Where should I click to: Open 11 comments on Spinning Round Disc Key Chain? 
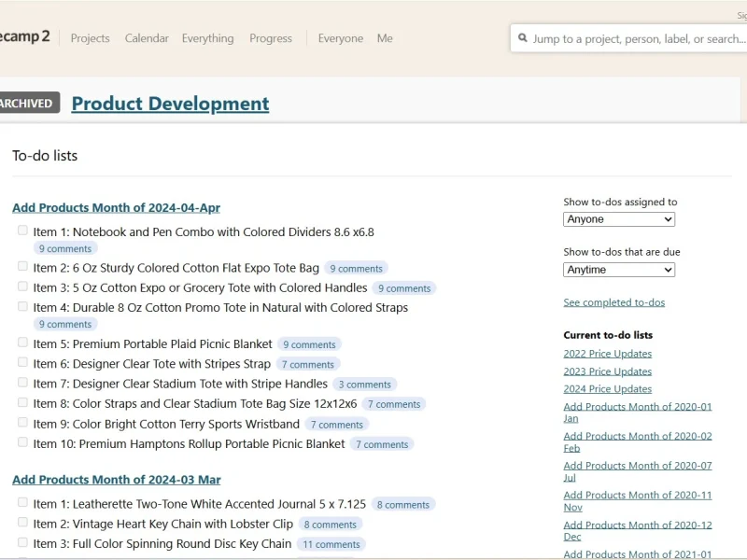click(x=331, y=545)
